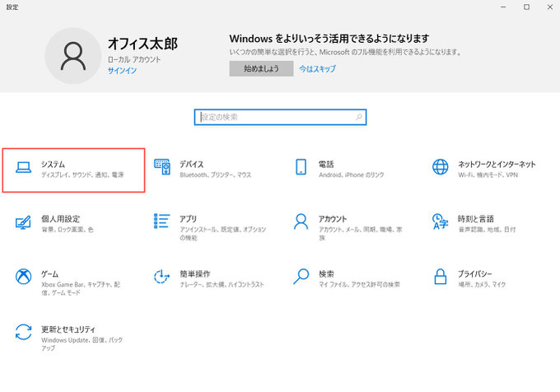Minimize the 設定 window
Viewport: 560px width, 392px height.
503,7
